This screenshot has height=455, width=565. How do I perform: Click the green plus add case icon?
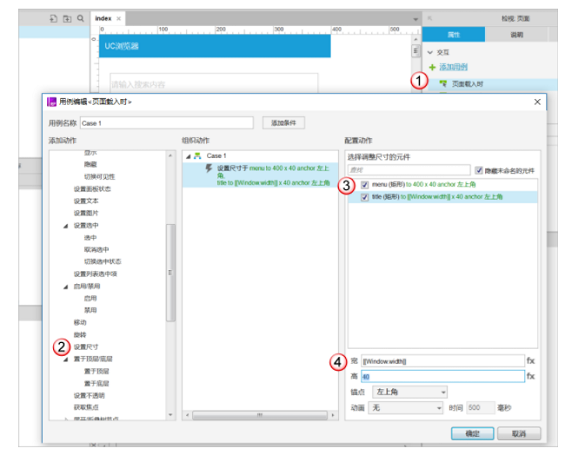[x=432, y=67]
